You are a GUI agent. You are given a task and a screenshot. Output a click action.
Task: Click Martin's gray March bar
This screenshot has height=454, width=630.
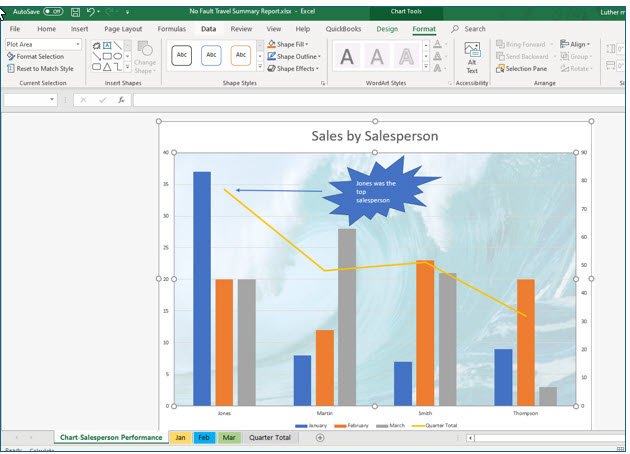(x=347, y=317)
